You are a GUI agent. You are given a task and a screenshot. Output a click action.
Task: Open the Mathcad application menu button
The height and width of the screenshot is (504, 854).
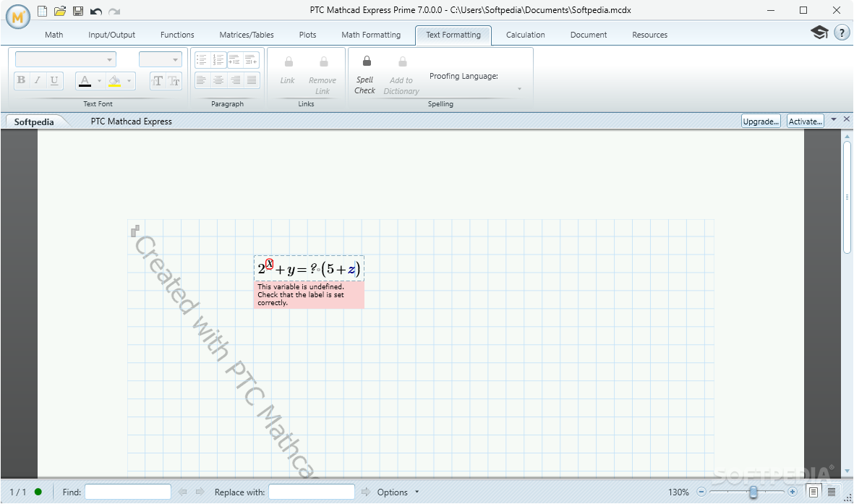pos(18,17)
